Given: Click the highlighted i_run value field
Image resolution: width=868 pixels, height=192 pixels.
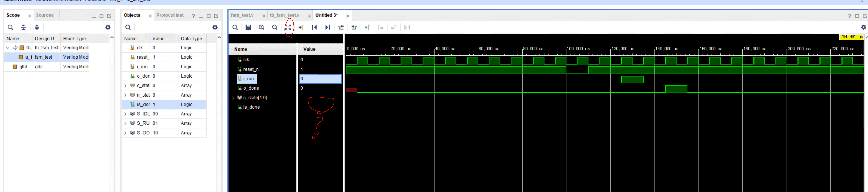Looking at the screenshot, I should [320, 79].
